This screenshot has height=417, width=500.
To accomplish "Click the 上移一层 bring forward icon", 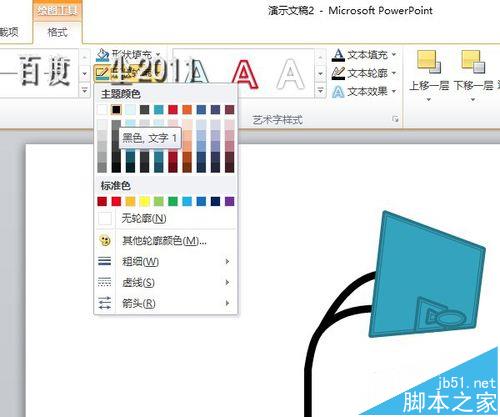I will [x=428, y=62].
